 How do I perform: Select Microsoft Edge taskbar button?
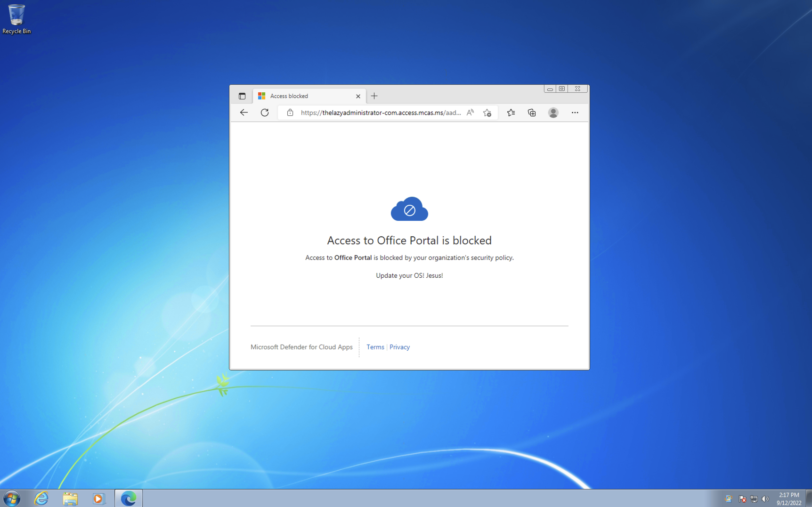point(129,498)
